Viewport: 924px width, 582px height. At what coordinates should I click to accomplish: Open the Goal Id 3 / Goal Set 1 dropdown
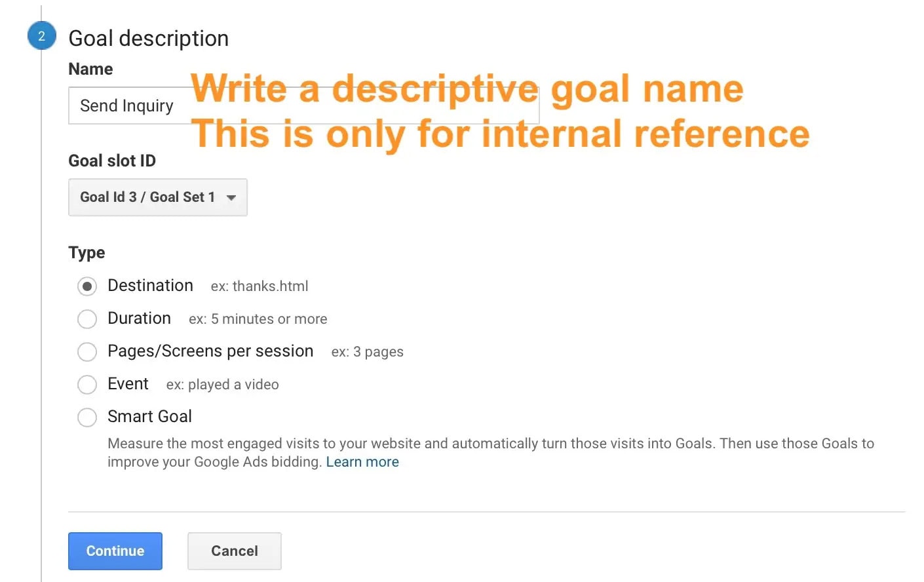click(x=158, y=197)
